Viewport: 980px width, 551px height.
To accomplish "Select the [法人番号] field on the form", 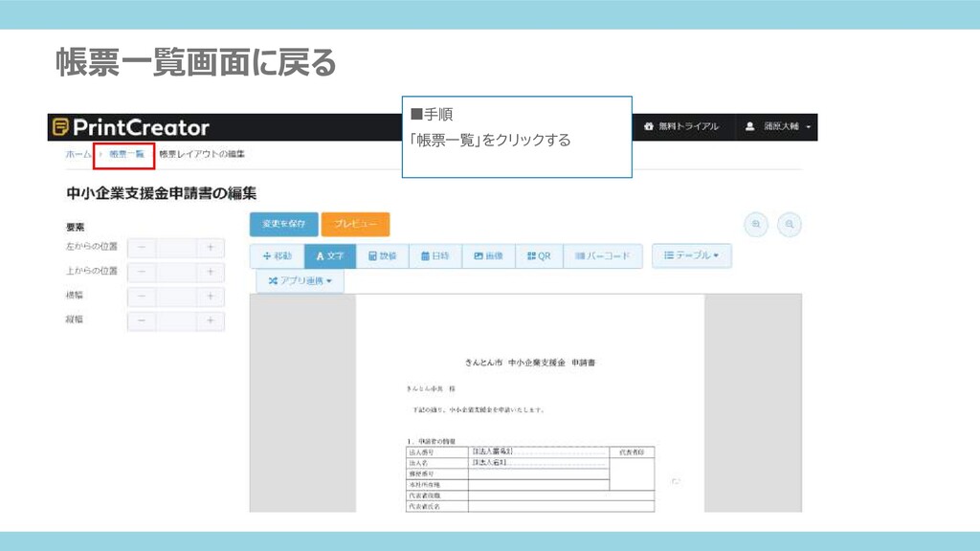I will (x=493, y=452).
